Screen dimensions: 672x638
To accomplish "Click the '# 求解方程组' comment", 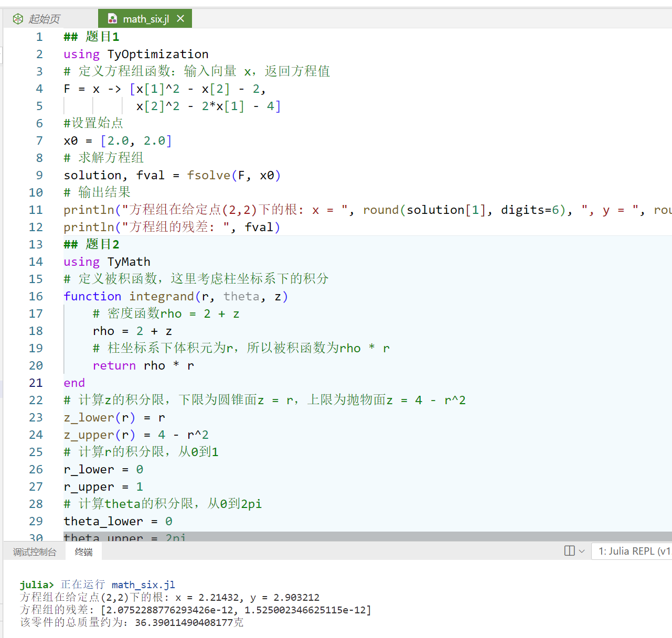I will click(103, 158).
